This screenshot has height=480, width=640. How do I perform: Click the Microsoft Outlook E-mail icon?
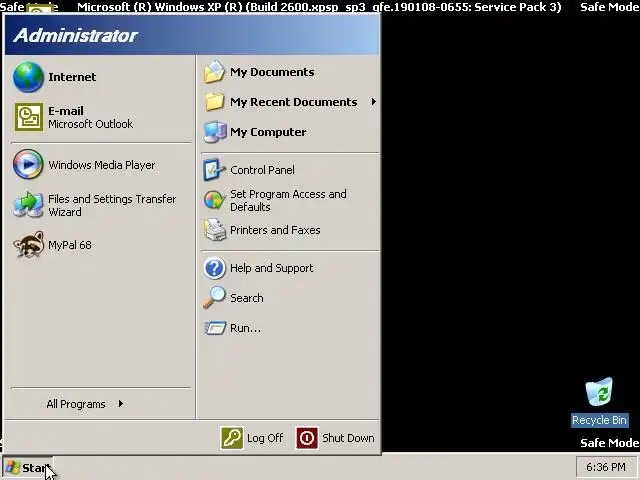click(x=29, y=117)
